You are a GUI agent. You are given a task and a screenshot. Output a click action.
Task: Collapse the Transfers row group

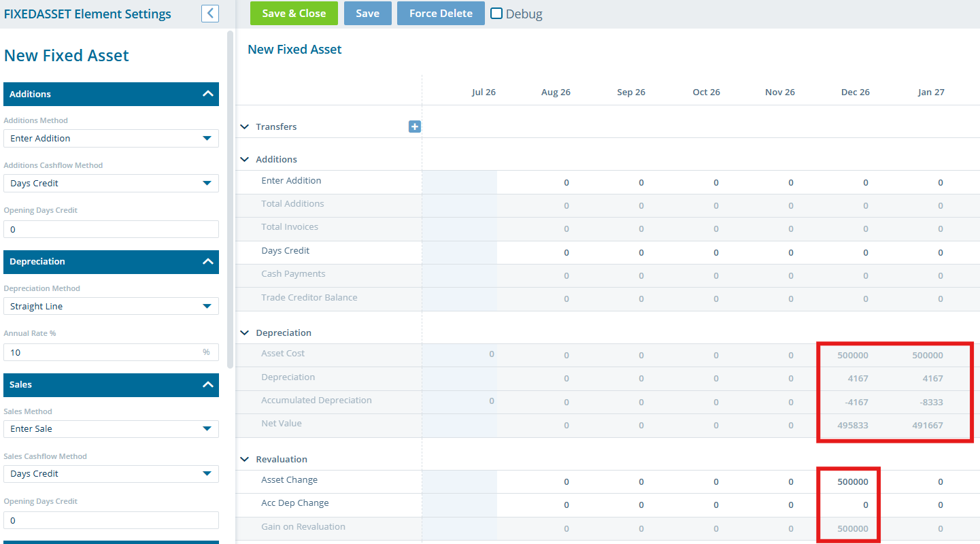coord(245,127)
